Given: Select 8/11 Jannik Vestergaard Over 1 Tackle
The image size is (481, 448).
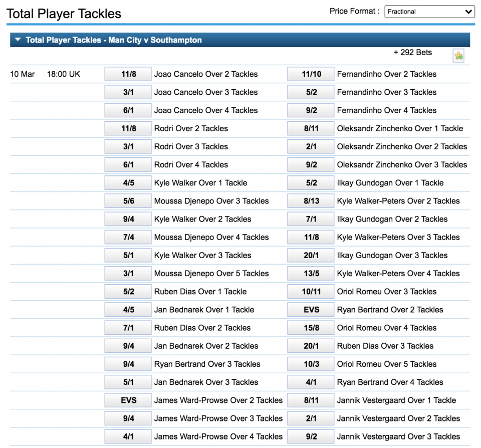Looking at the screenshot, I should coord(311,400).
